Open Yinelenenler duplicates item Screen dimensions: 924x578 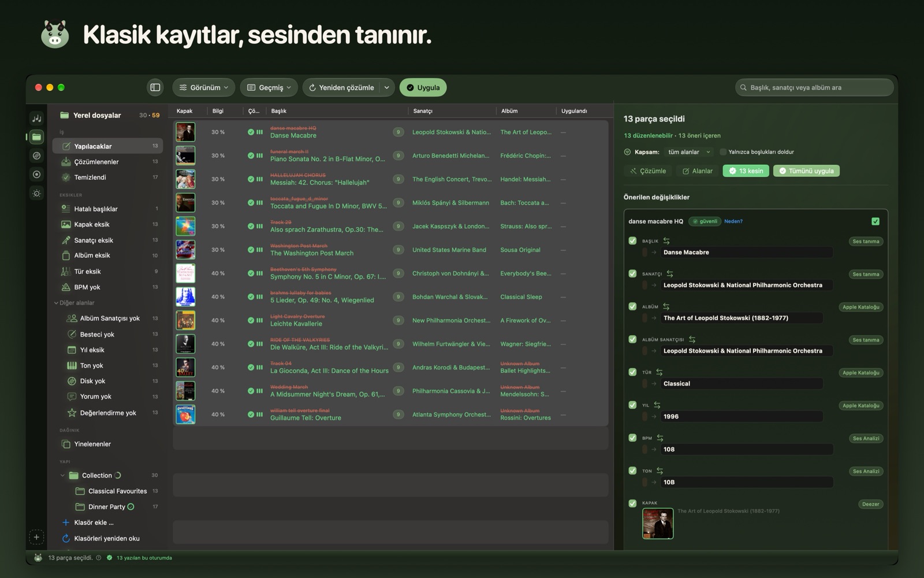(107, 444)
